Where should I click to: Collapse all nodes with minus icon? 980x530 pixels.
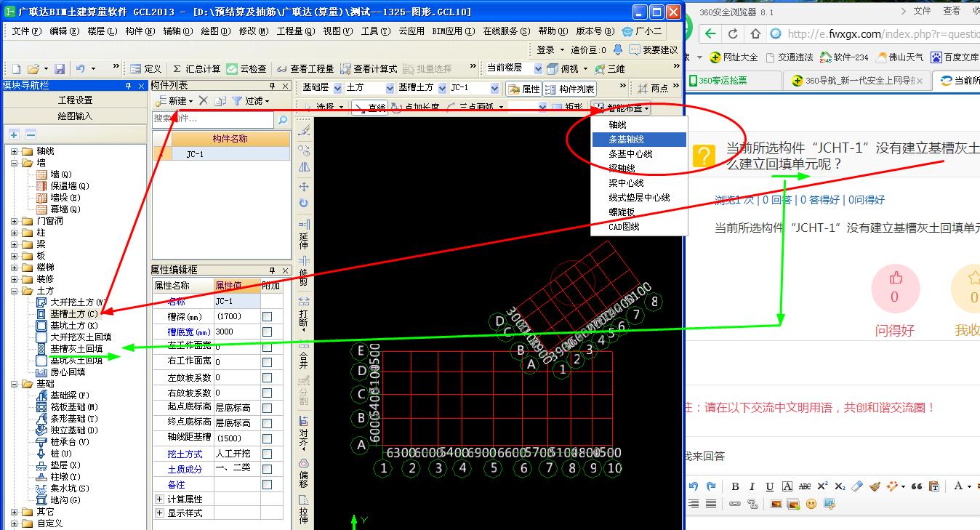coord(31,134)
